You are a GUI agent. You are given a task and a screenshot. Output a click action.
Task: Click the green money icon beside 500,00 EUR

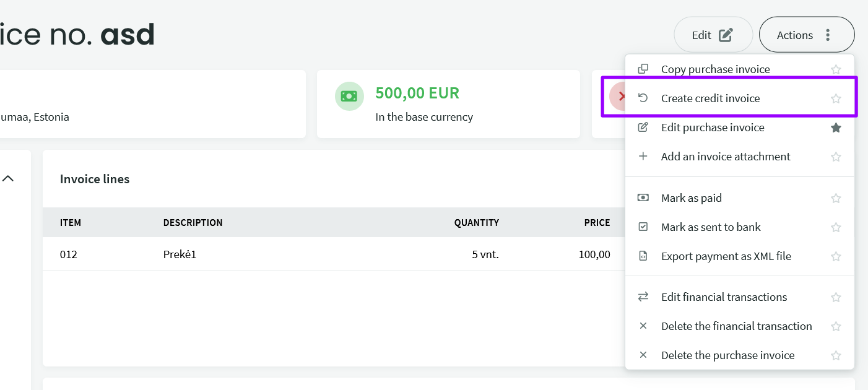pos(349,96)
